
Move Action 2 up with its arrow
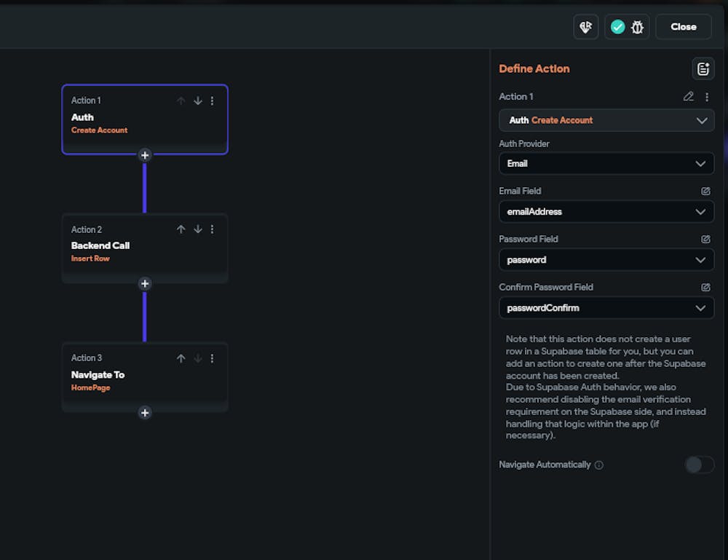point(181,229)
